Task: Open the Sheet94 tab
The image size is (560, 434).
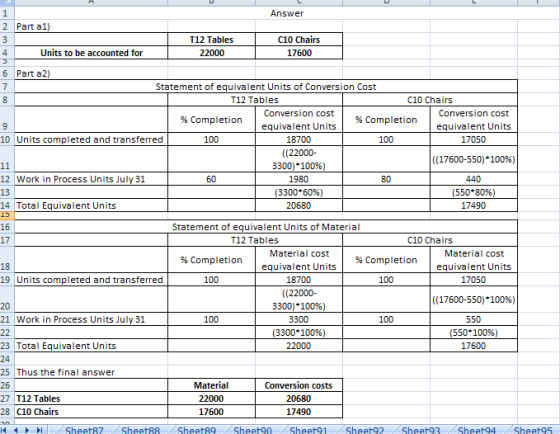Action: [477, 430]
